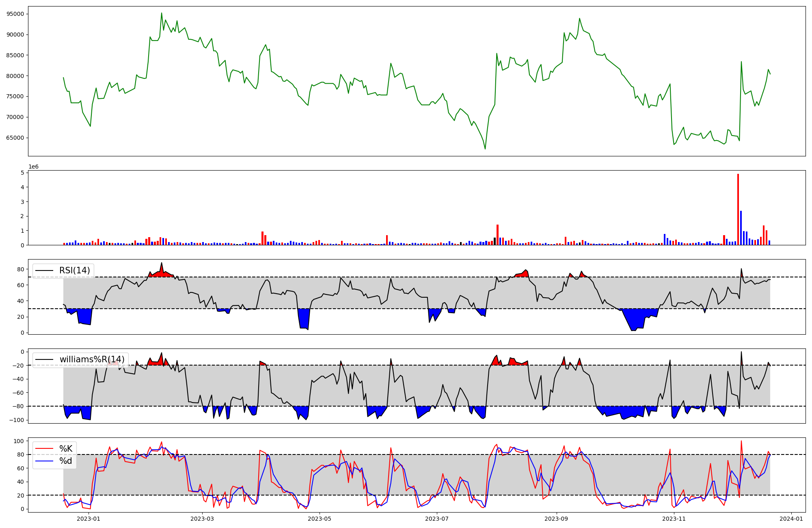812x528 pixels.
Task: Click the 95000 price axis label
Action: [x=15, y=14]
